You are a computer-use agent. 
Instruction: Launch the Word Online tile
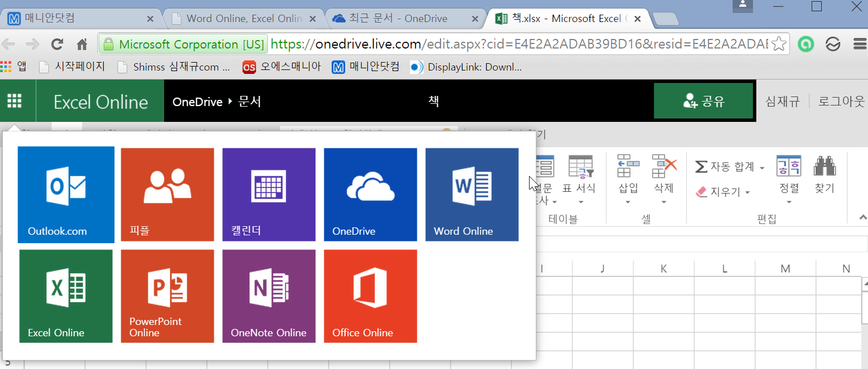pyautogui.click(x=472, y=195)
